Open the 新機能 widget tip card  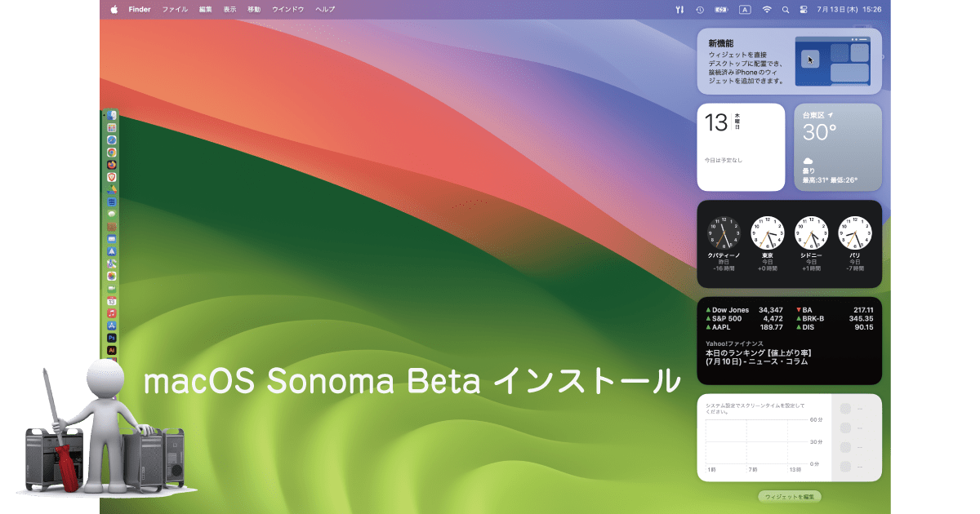click(789, 61)
